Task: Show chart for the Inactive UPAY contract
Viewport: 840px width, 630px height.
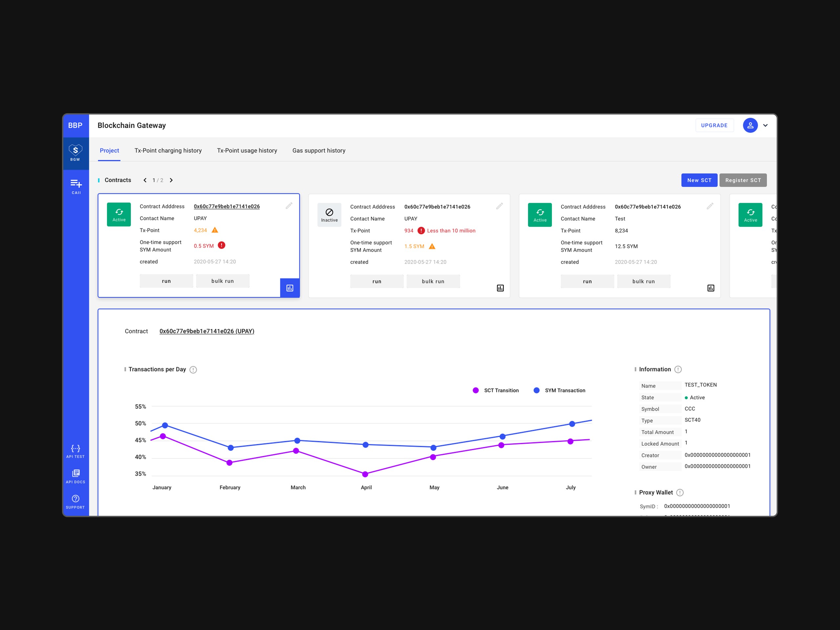Action: (500, 288)
